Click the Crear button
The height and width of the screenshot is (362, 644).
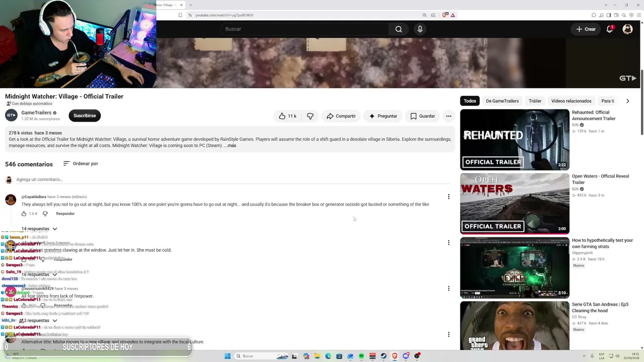586,29
